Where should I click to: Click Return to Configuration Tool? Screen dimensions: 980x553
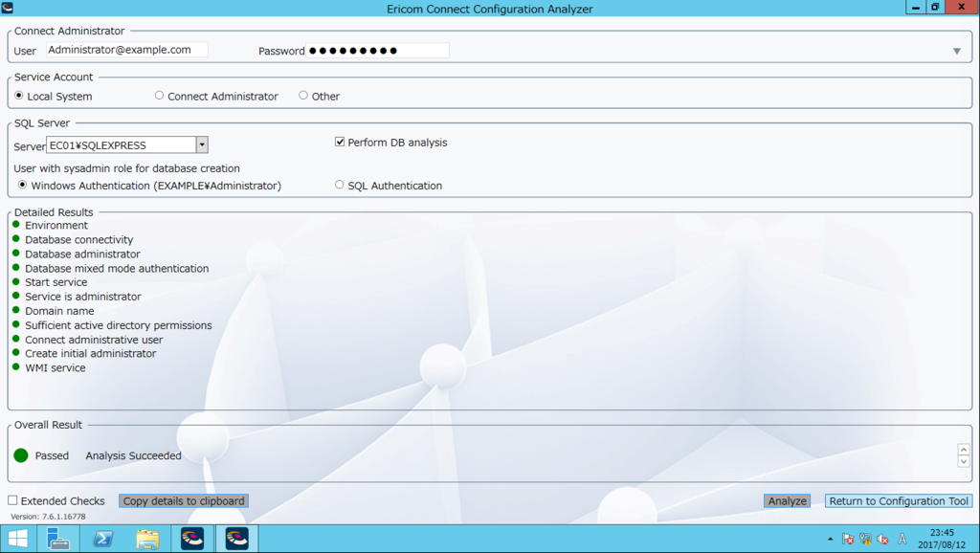(x=898, y=501)
